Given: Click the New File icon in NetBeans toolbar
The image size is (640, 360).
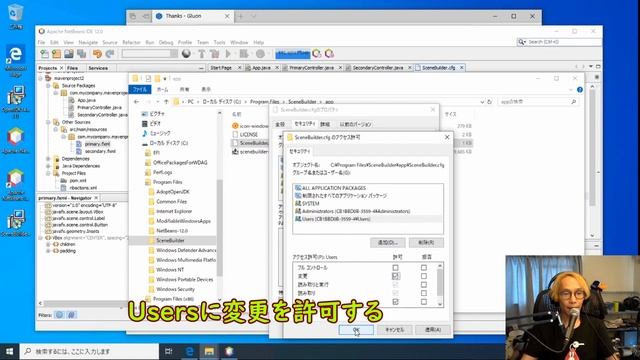Looking at the screenshot, I should (x=44, y=53).
